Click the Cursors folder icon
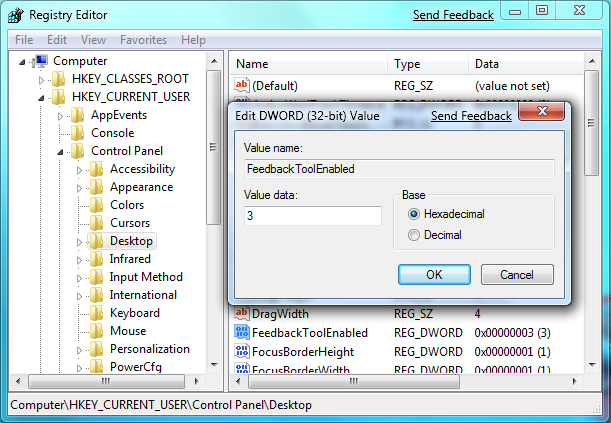Image resolution: width=611 pixels, height=423 pixels. tap(96, 223)
